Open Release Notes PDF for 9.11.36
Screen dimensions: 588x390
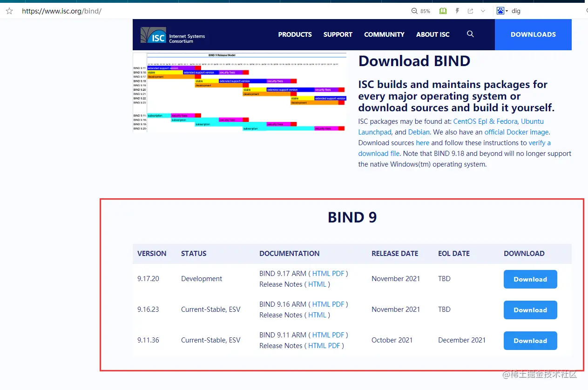point(334,346)
